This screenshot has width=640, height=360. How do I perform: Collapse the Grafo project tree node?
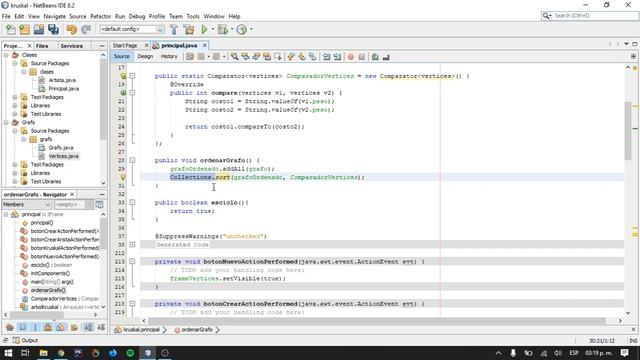point(6,122)
